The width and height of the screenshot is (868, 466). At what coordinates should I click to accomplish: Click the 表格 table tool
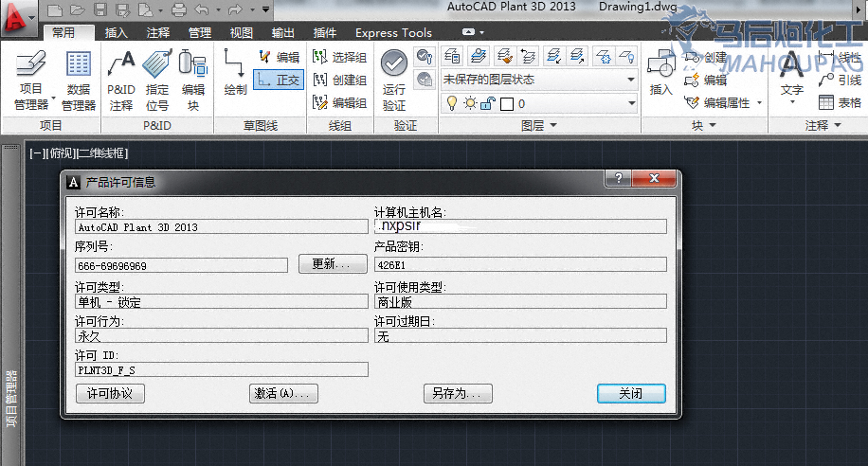[x=840, y=103]
